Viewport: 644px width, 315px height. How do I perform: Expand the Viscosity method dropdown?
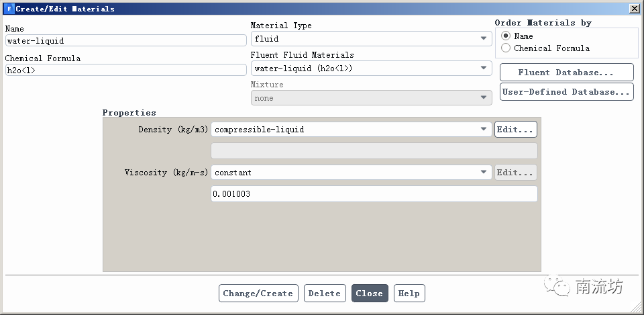point(352,173)
